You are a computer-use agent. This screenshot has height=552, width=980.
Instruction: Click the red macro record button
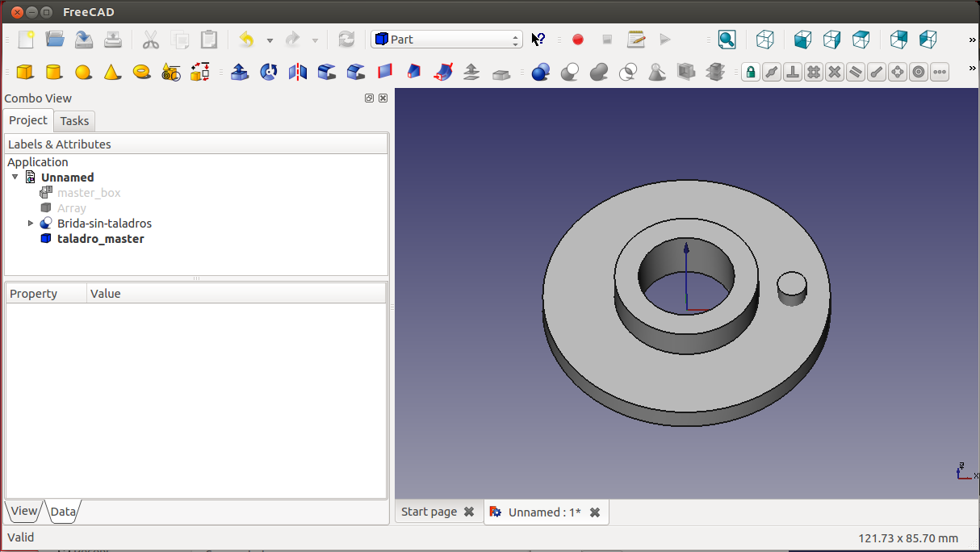[x=578, y=40]
